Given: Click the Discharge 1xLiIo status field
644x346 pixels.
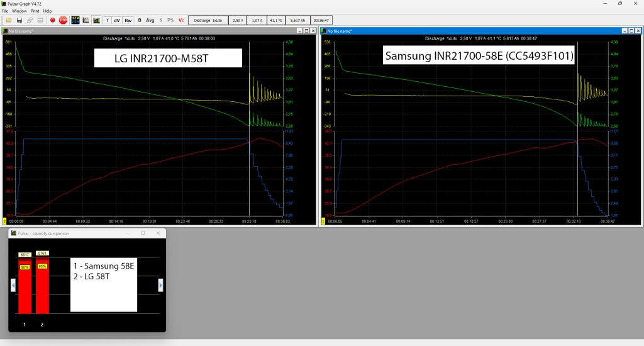Looking at the screenshot, I should (208, 20).
